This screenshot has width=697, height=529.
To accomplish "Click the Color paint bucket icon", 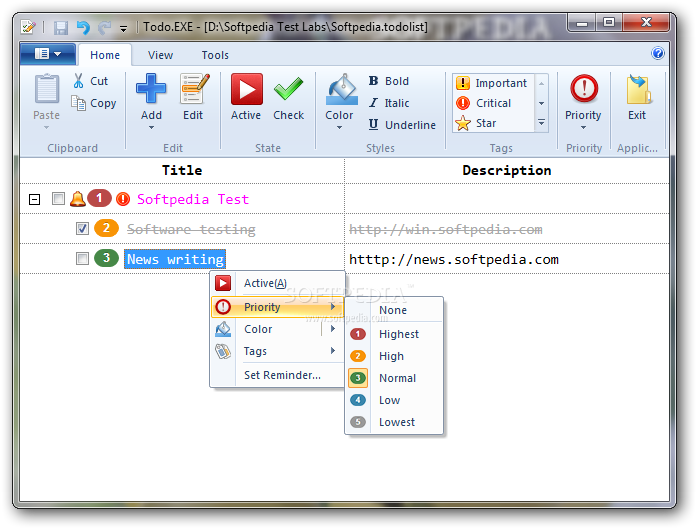I will (341, 89).
